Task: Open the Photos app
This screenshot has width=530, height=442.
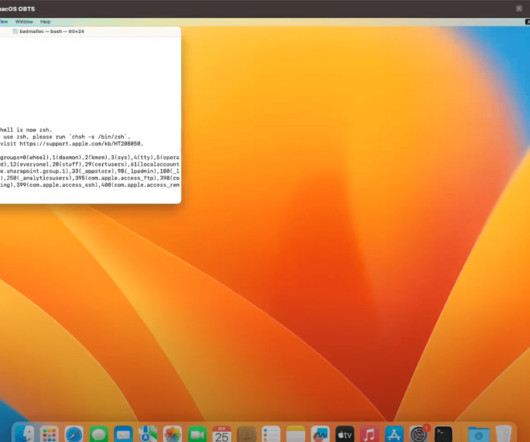Action: coord(172,434)
